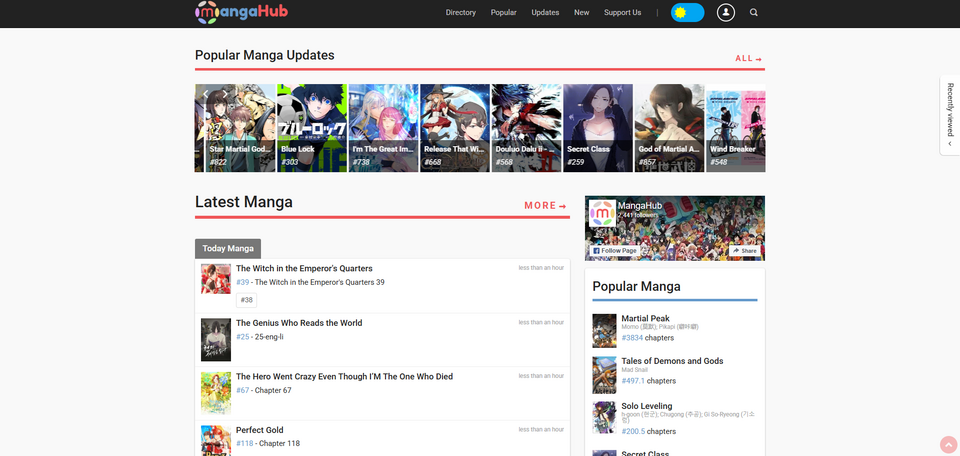Open the New menu item

(x=582, y=12)
